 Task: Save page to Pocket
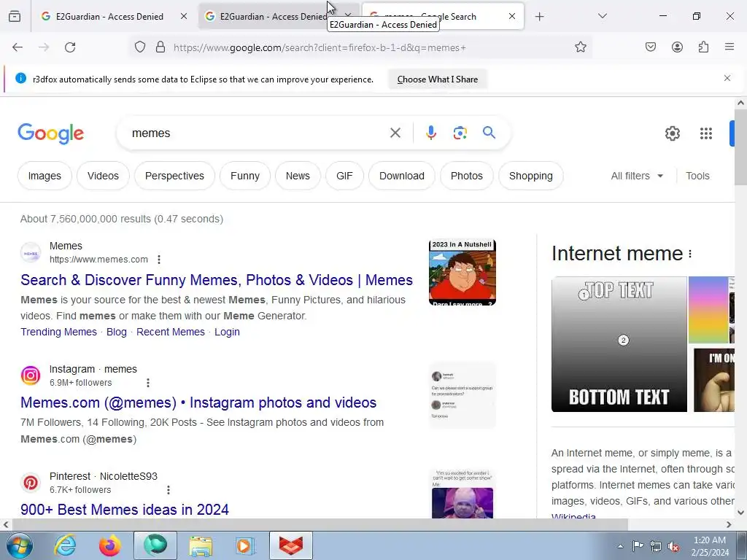pos(650,47)
